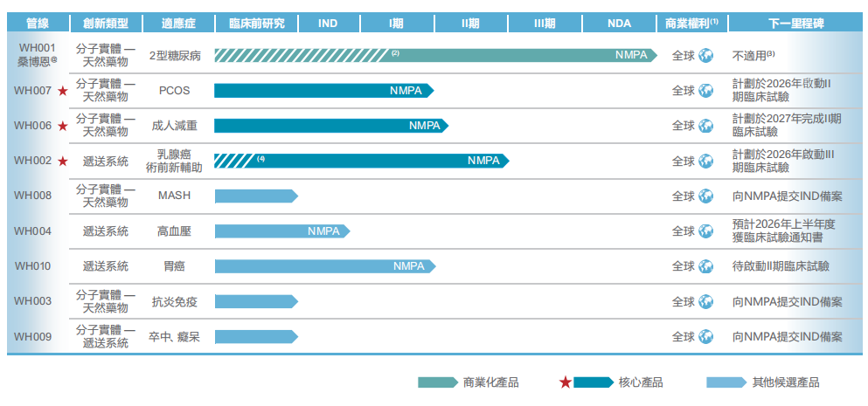The image size is (868, 406).
Task: Click the 創新類型 column header
Action: pyautogui.click(x=106, y=24)
